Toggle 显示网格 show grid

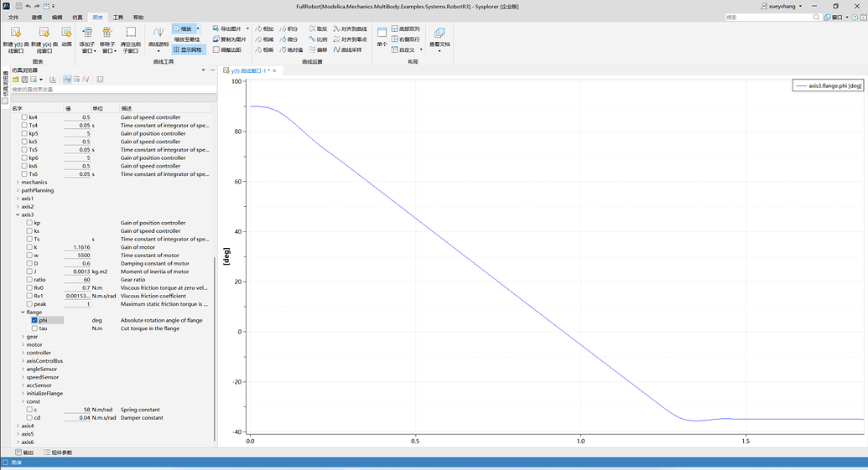click(188, 49)
